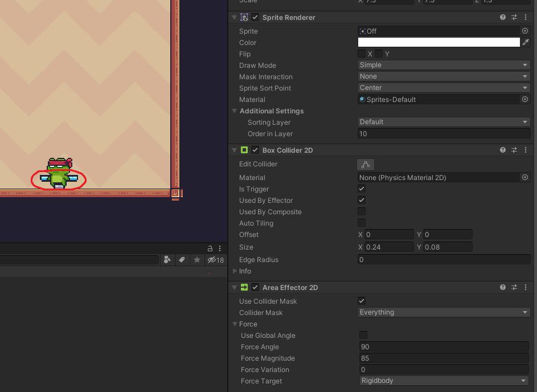The width and height of the screenshot is (537, 392).
Task: Click the Order in Layer field
Action: (444, 134)
